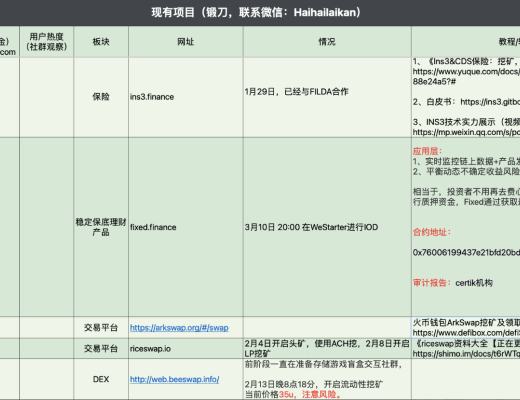The width and height of the screenshot is (520, 400).
Task: Click the INS3技术实力展示 line
Action: (466, 122)
